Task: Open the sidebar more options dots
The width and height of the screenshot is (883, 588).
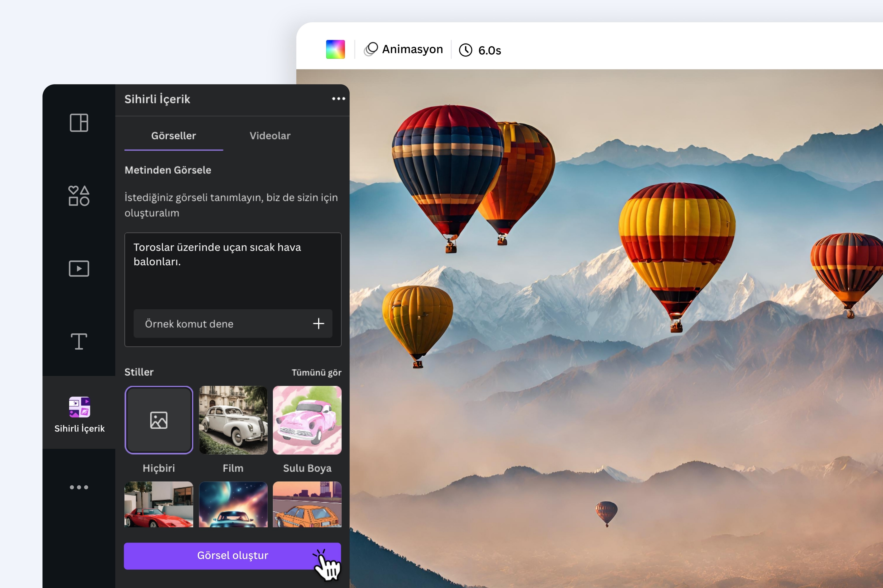Action: click(x=79, y=487)
